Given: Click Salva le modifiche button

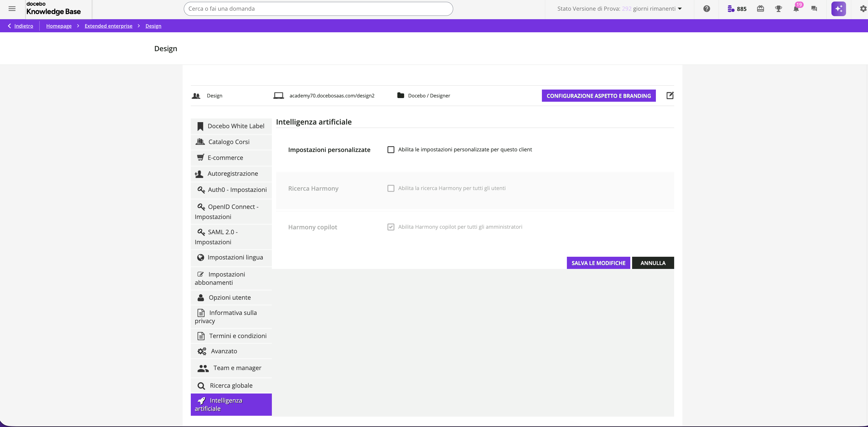Looking at the screenshot, I should [598, 263].
